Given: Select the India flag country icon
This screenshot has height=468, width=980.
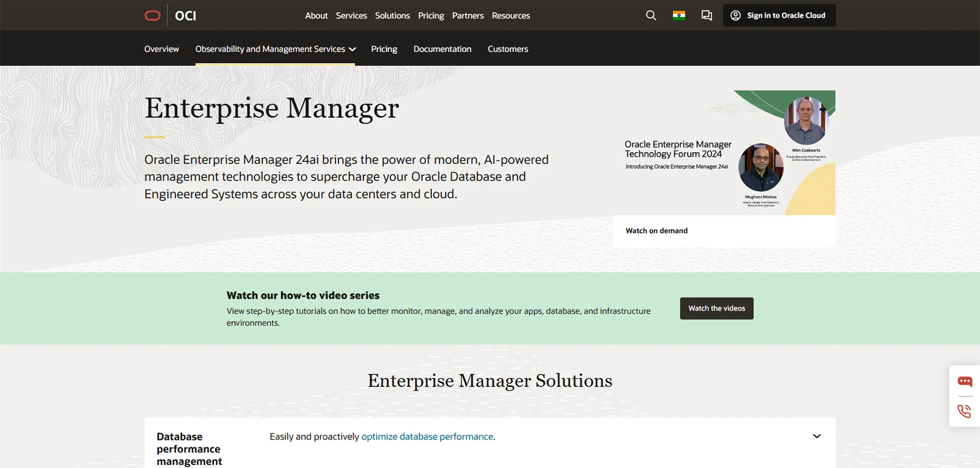Looking at the screenshot, I should [679, 16].
